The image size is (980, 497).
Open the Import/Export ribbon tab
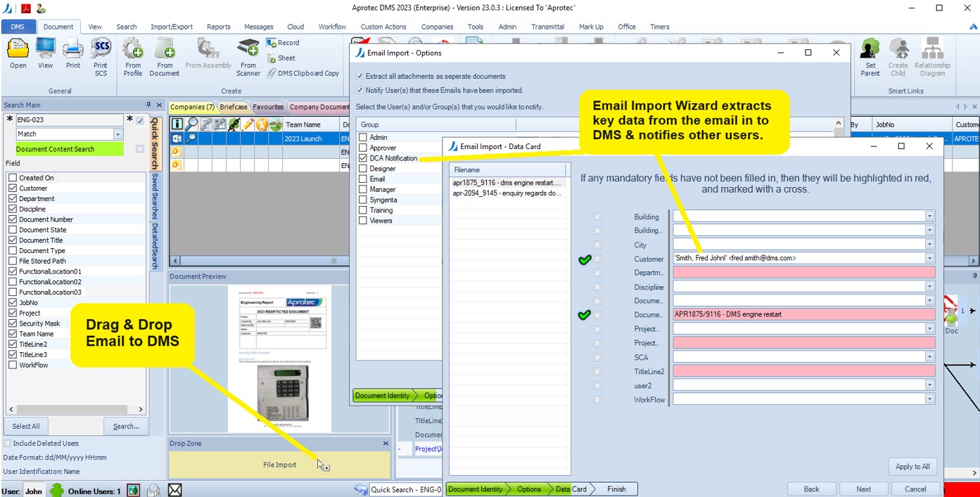[x=172, y=27]
